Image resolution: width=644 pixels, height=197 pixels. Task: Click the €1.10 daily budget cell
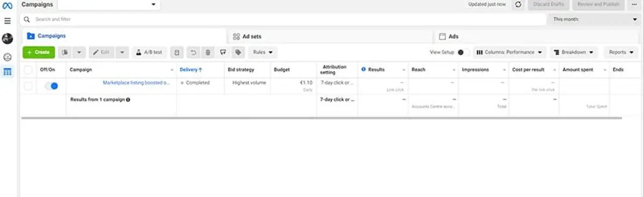[293, 86]
